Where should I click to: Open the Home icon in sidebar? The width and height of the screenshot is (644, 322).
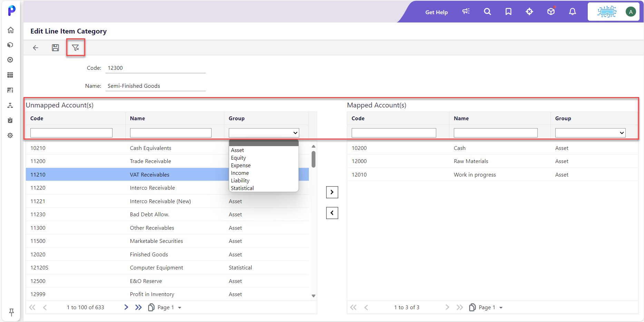pos(10,30)
